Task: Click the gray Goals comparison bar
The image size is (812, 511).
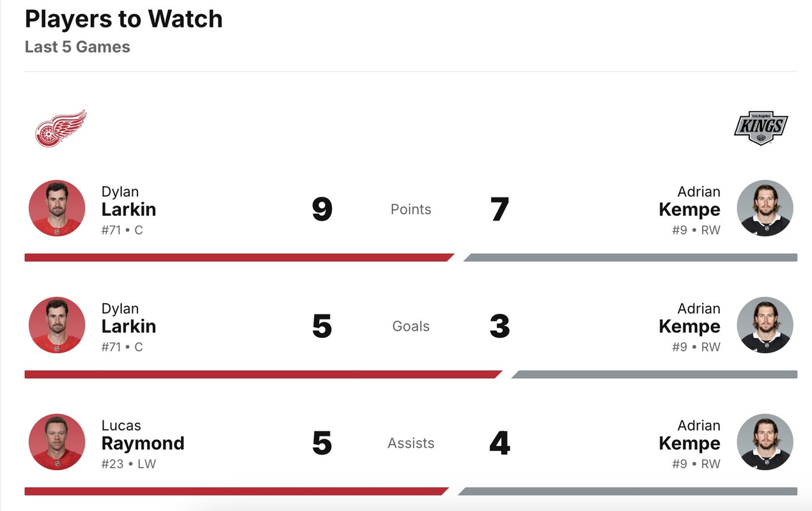Action: 655,374
